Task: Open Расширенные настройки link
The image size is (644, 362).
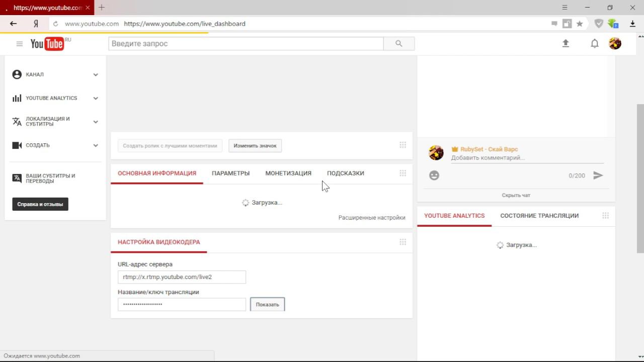Action: 372,218
